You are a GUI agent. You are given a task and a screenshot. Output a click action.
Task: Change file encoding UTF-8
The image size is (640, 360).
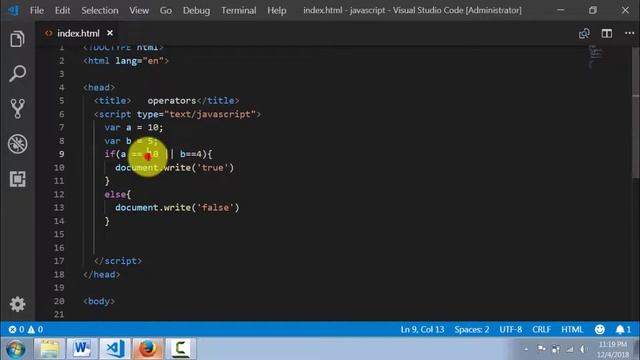(511, 329)
